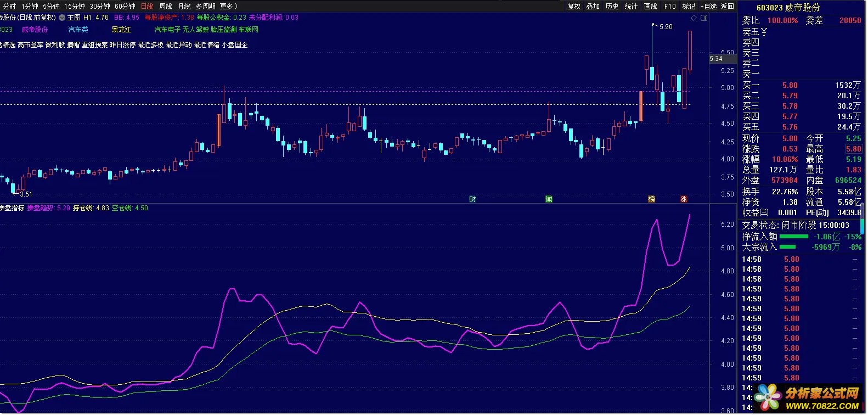
Task: Switch to the 日线 daily chart tab
Action: 147,7
